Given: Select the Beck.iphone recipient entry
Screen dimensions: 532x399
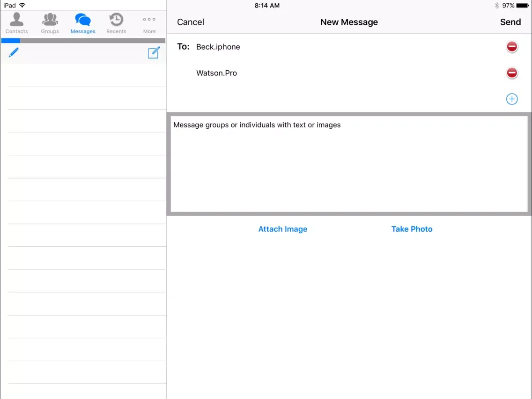Looking at the screenshot, I should click(218, 47).
